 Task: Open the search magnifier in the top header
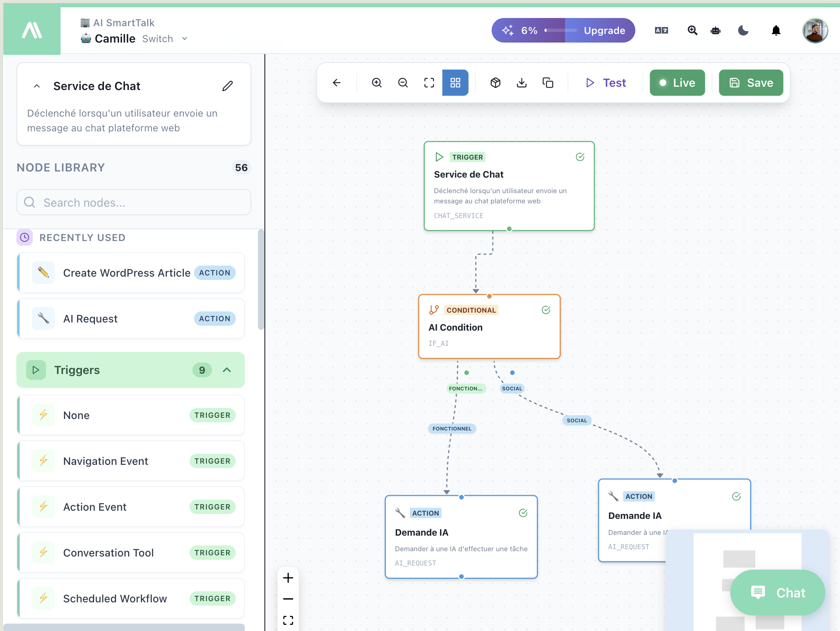pyautogui.click(x=692, y=30)
